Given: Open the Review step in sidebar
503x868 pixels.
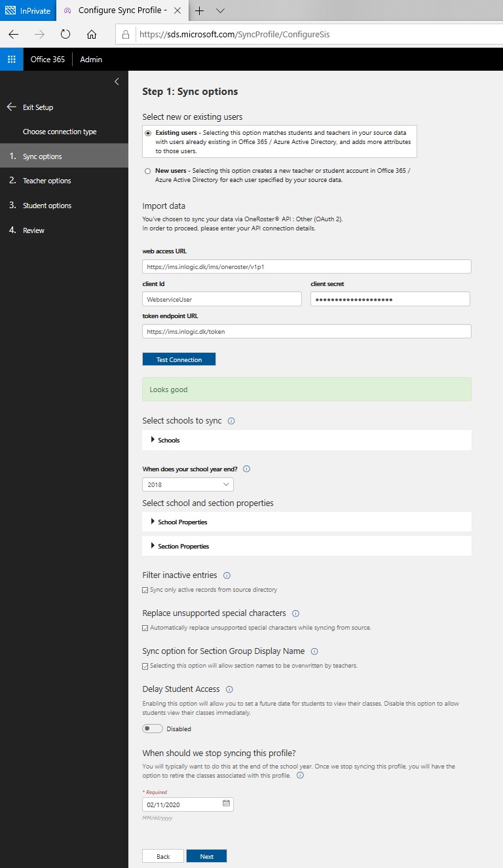Looking at the screenshot, I should pos(33,230).
